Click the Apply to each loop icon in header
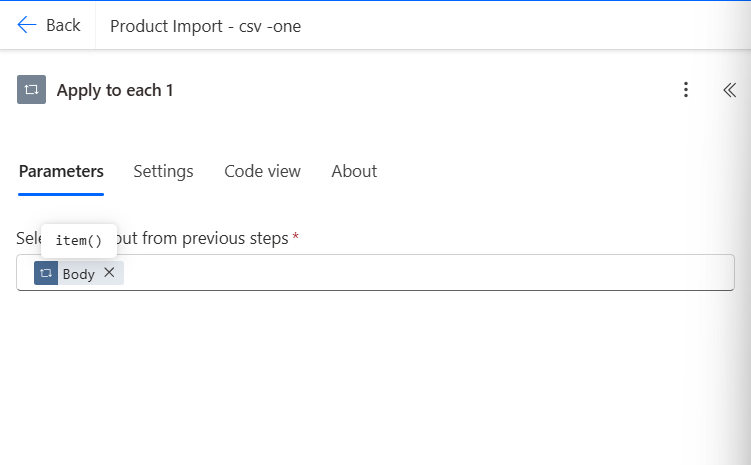This screenshot has width=751, height=465. point(32,90)
